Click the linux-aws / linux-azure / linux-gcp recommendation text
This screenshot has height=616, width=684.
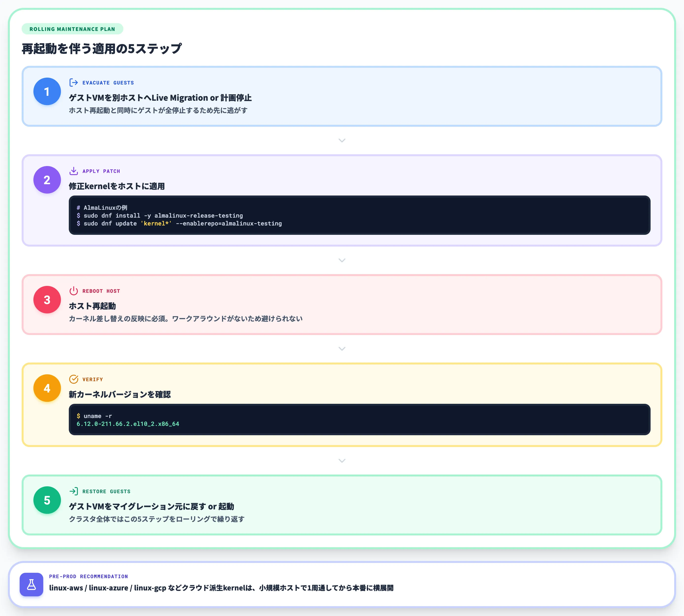tap(221, 588)
